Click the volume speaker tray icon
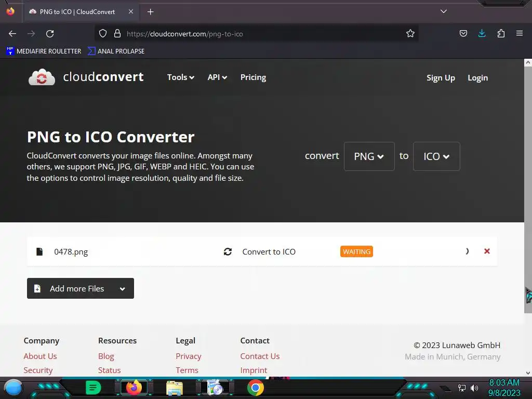 click(474, 388)
